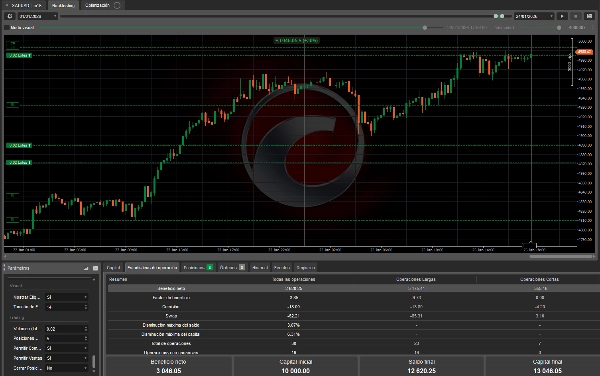The height and width of the screenshot is (376, 600).
Task: Click the green position label at chart top
Action: 297,40
